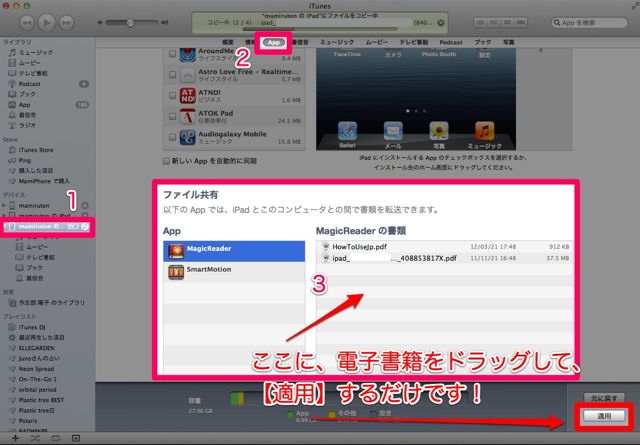Viewport: 640px width, 445px height.
Task: Select MagicReader in File Sharing apps
Action: coord(234,251)
